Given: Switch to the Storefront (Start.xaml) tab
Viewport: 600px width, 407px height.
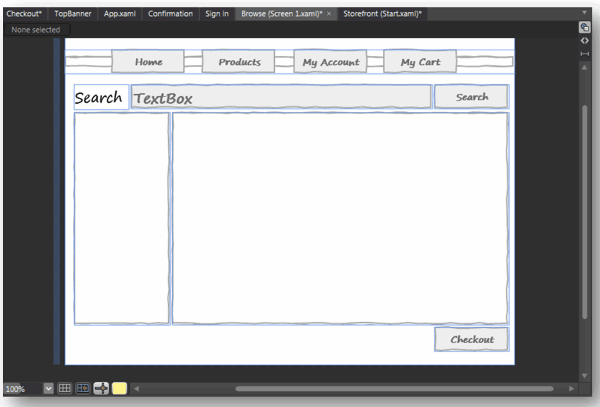Looking at the screenshot, I should [x=382, y=14].
